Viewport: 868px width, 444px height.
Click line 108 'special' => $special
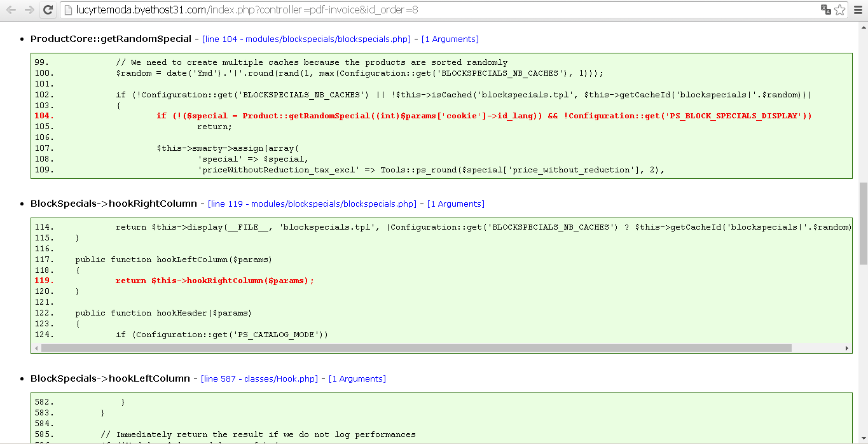coord(253,159)
